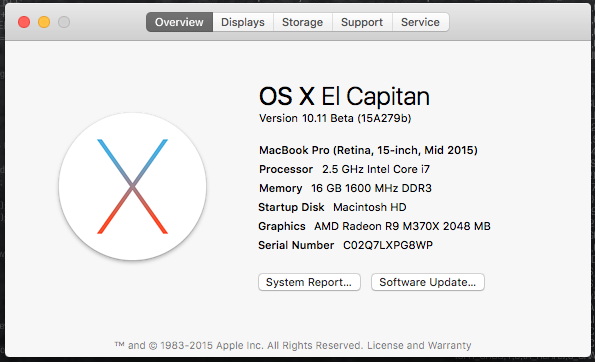The image size is (595, 362).
Task: Click the Startup Disk label
Action: tap(291, 207)
